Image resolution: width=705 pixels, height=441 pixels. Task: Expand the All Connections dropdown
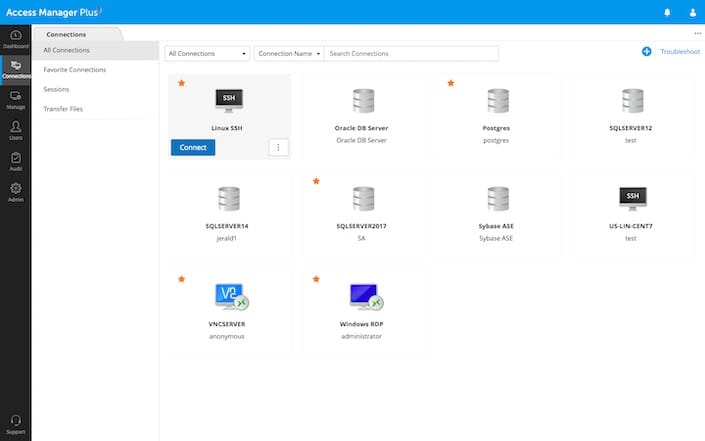[207, 53]
